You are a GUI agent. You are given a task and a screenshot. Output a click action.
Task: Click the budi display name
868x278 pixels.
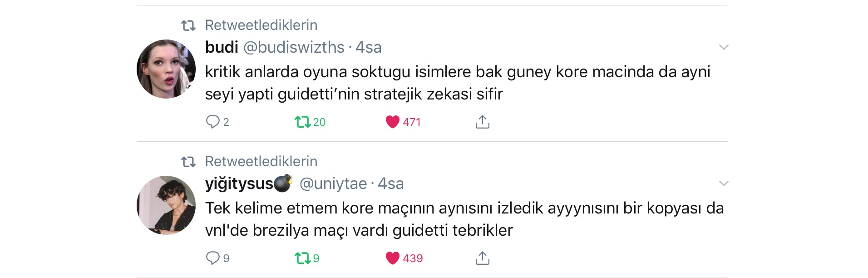222,47
